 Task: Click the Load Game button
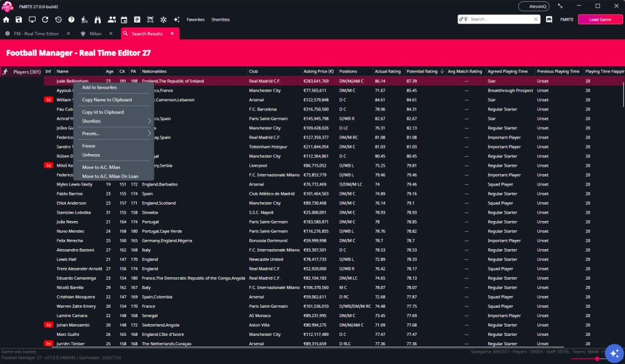pos(600,19)
